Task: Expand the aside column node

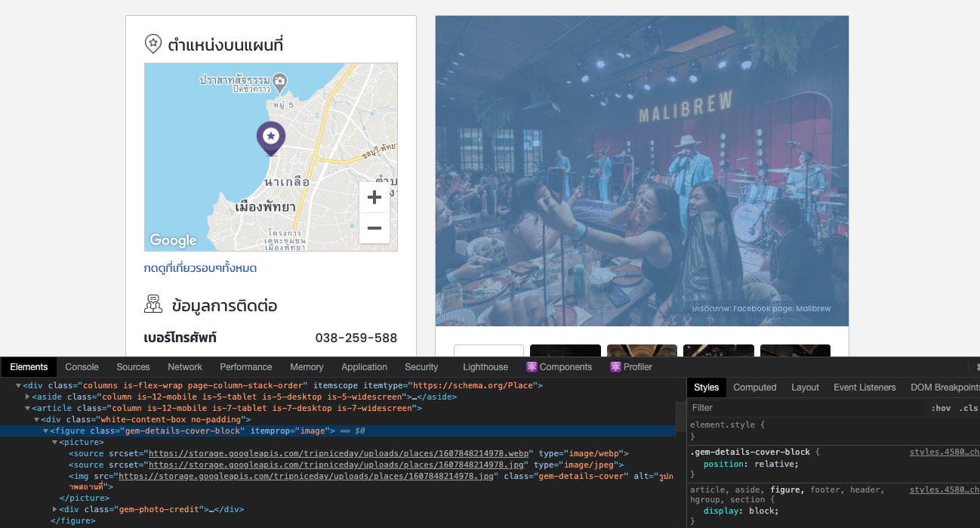Action: pos(27,397)
